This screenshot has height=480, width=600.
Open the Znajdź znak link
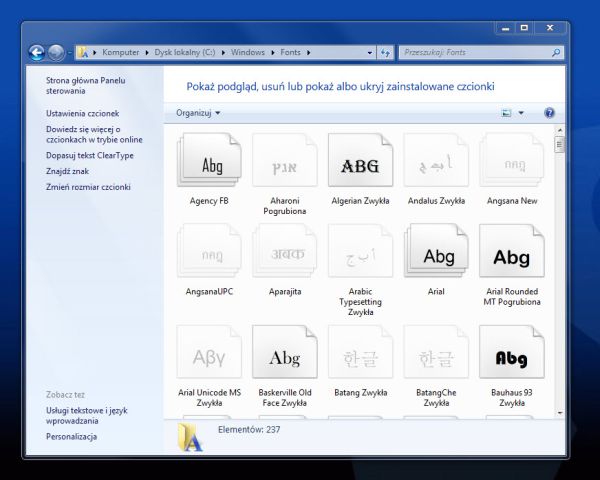(67, 171)
